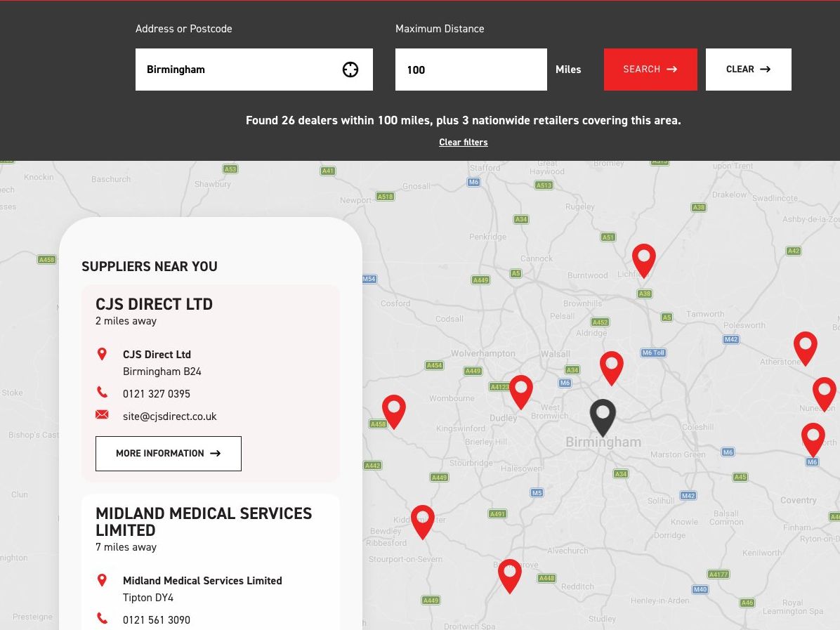Click the email site@cjsdirect.co.uk
This screenshot has width=840, height=630.
(x=170, y=416)
